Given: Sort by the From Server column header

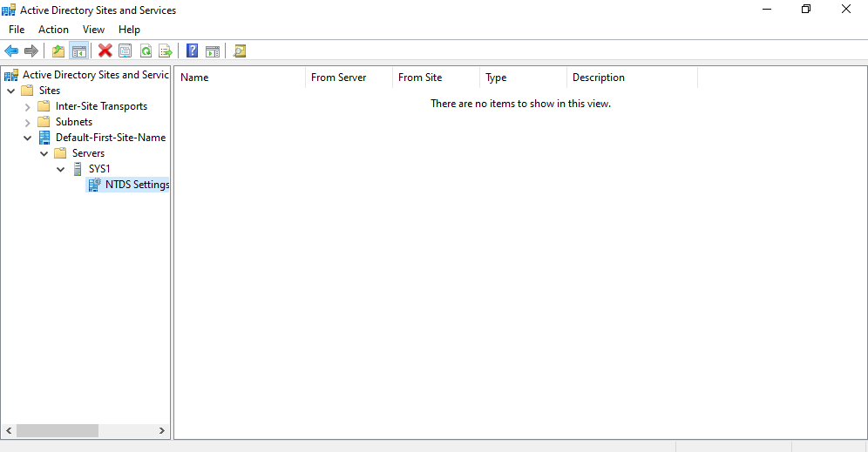Looking at the screenshot, I should [349, 78].
